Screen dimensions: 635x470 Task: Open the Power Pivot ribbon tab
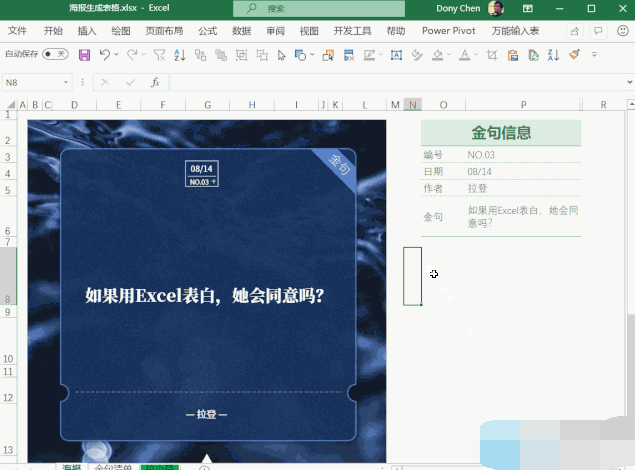click(x=449, y=31)
